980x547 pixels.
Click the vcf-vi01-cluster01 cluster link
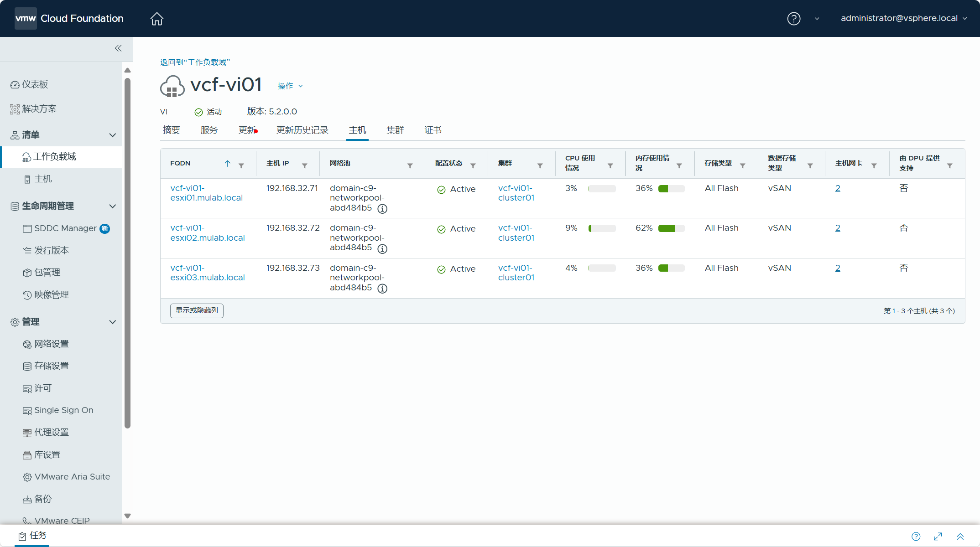tap(515, 192)
